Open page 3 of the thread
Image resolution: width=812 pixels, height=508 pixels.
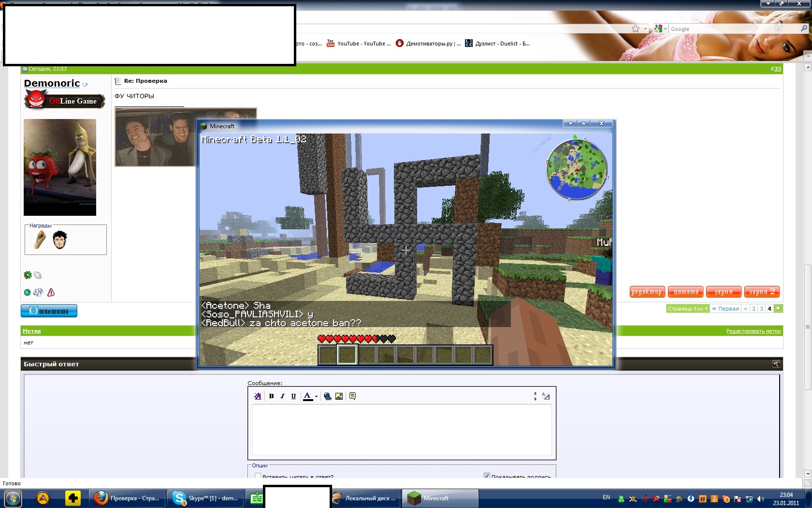coord(762,309)
